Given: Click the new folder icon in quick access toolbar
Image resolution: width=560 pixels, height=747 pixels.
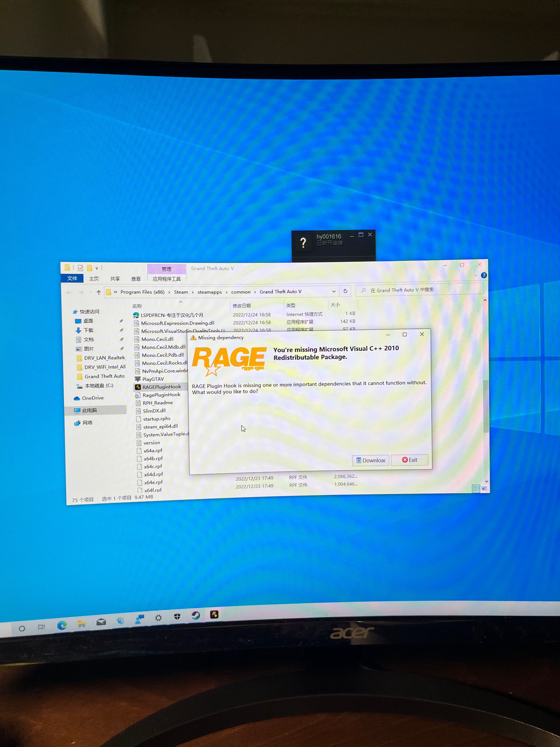Looking at the screenshot, I should (89, 268).
